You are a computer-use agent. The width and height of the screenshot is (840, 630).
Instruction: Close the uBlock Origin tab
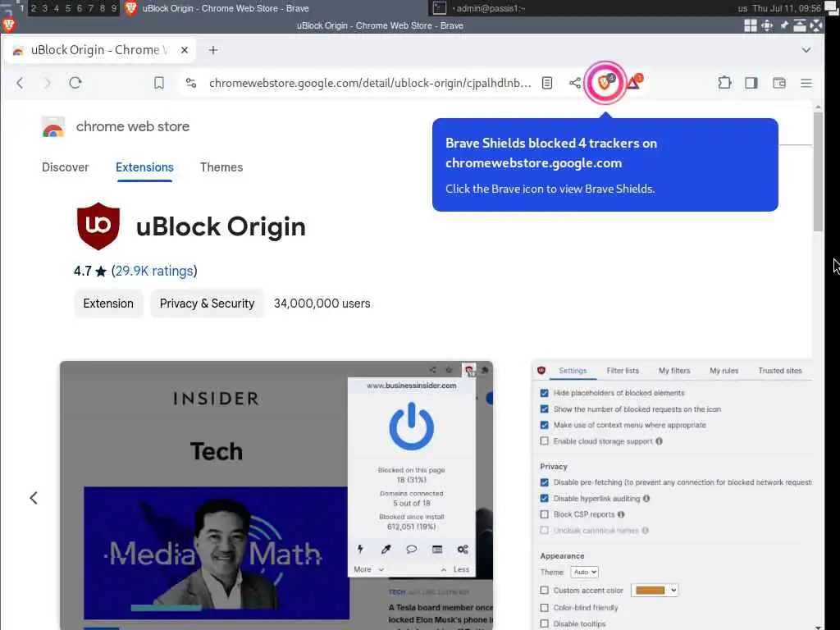[185, 50]
